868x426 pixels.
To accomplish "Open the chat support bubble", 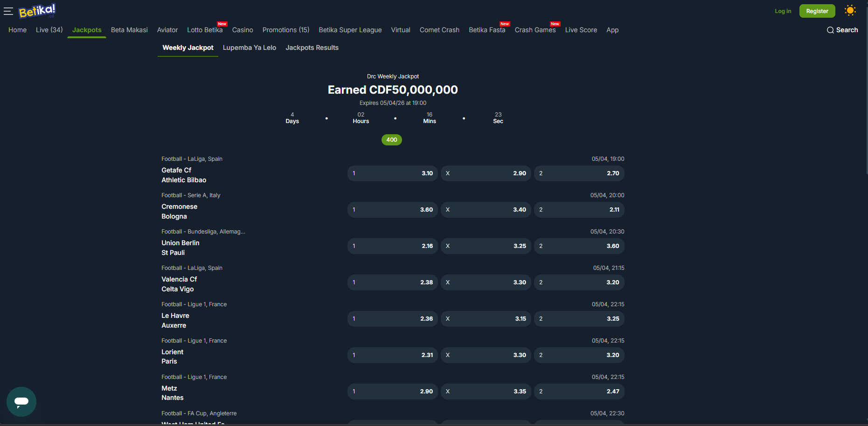I will (21, 402).
